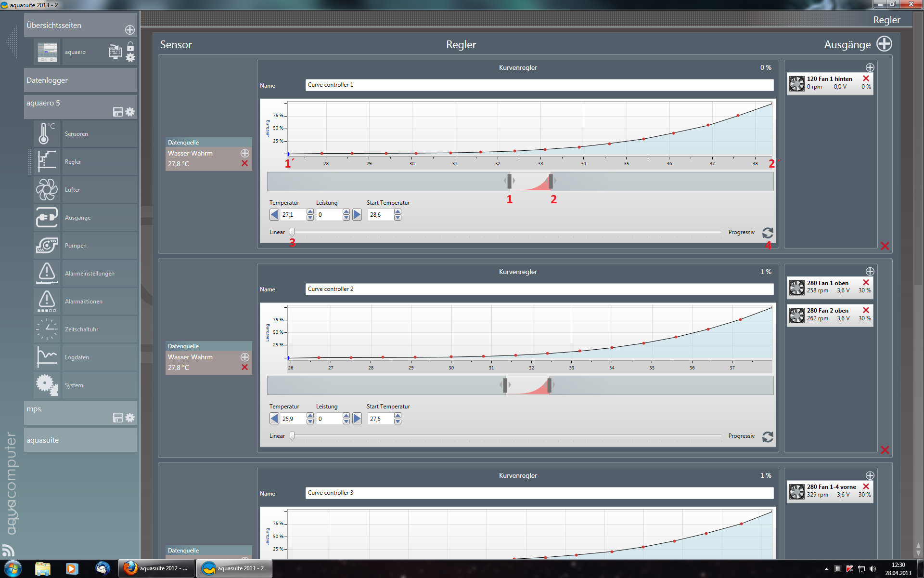Decrease Leistung value in Curve controller 2
924x578 pixels.
[x=346, y=421]
